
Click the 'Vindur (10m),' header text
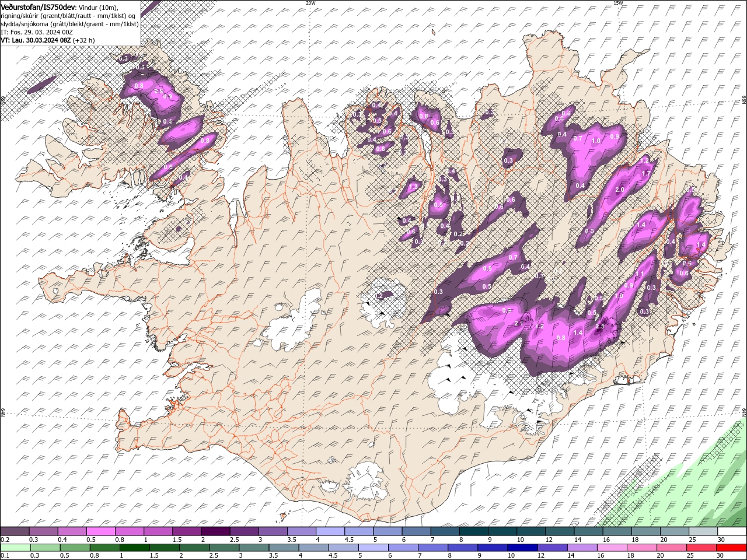click(x=99, y=7)
